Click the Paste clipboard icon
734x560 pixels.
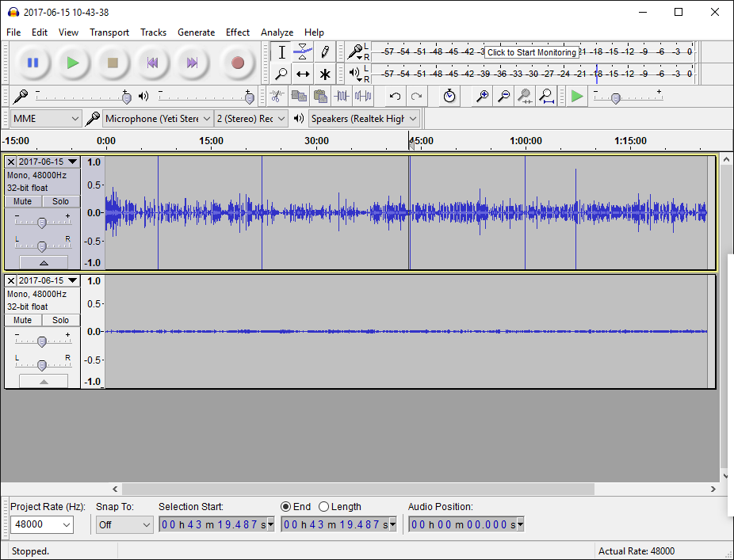tap(320, 97)
